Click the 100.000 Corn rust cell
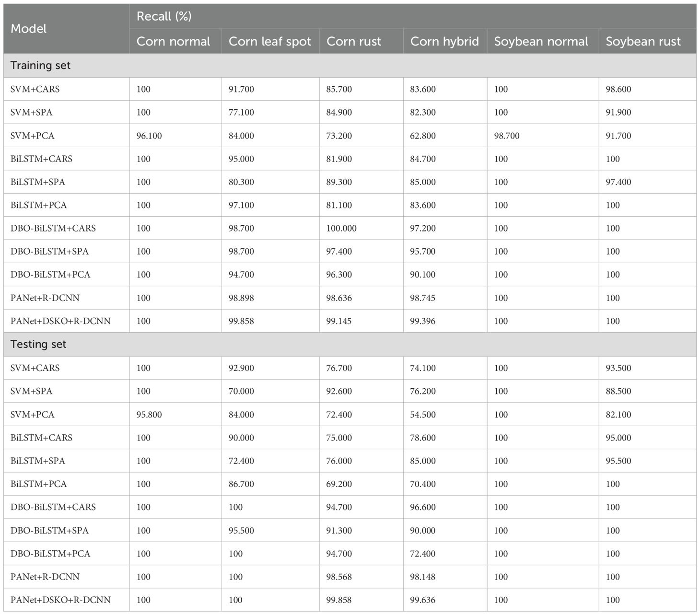 (341, 229)
